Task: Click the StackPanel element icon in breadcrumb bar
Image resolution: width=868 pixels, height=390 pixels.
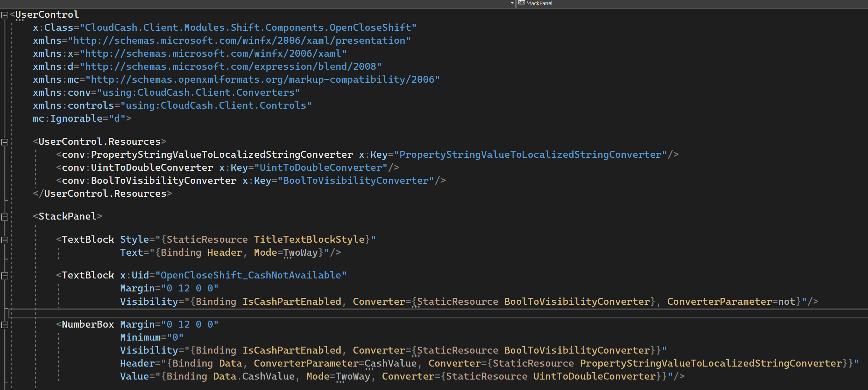Action: tap(522, 3)
